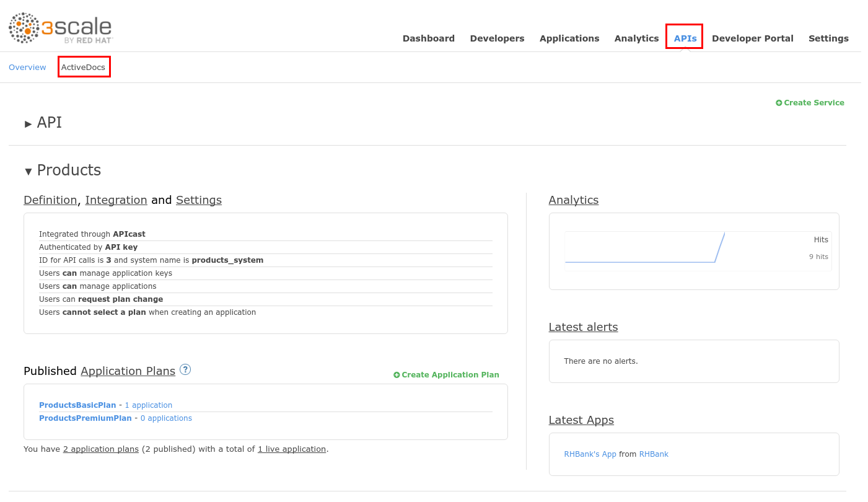Open the ProductsBasicPlan plan
This screenshot has height=502, width=868.
click(77, 405)
